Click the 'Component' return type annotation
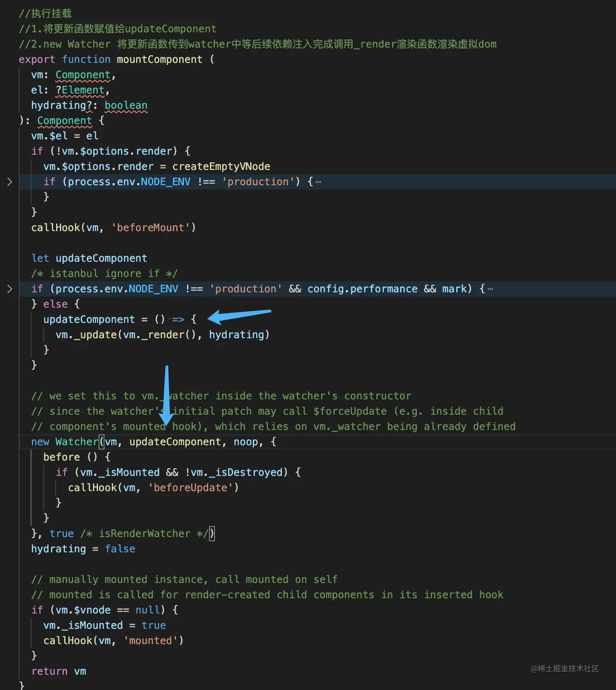The width and height of the screenshot is (616, 690). point(65,121)
